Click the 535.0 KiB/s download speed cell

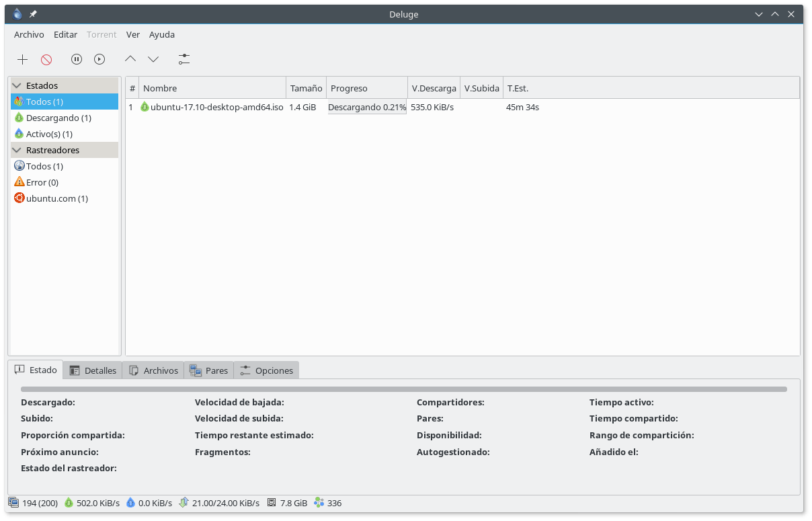coord(432,107)
